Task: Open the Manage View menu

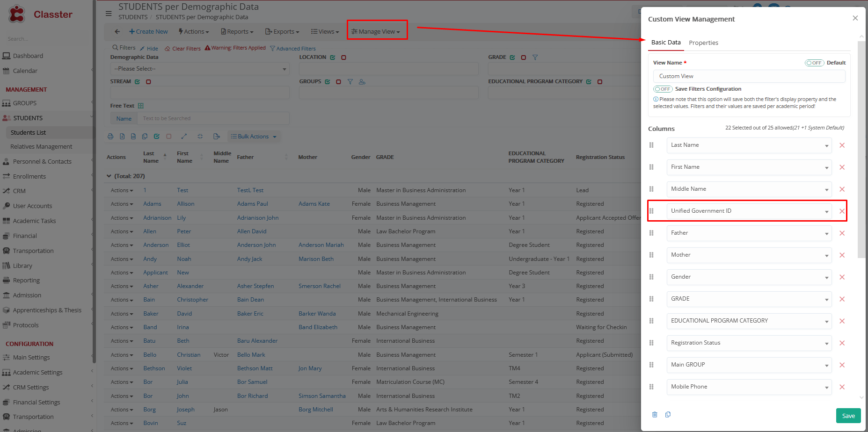Action: pos(376,32)
